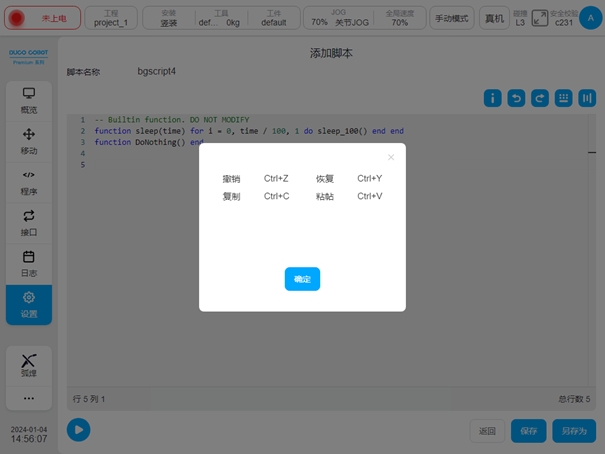Screen dimensions: 605x454
Task: Click the 返回 back button
Action: pos(487,431)
